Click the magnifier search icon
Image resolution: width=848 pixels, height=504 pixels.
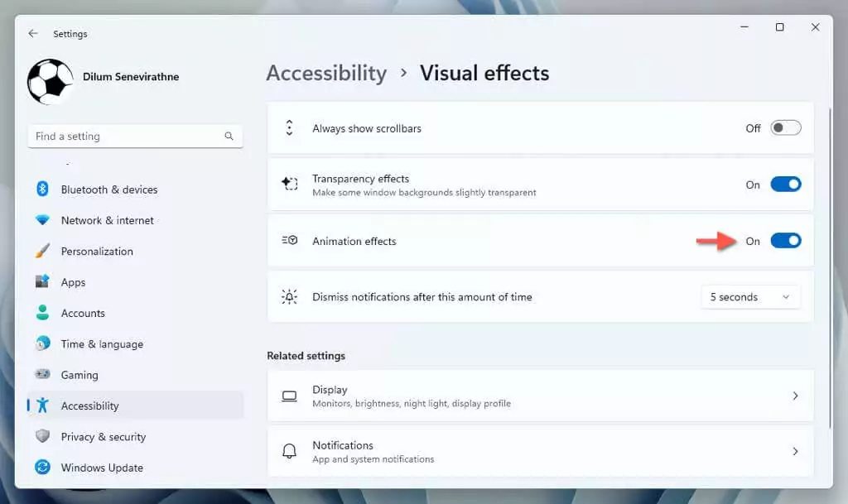229,136
